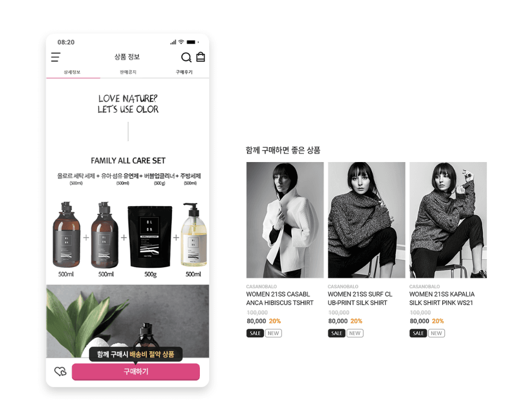This screenshot has width=532, height=420.
Task: Tap NEW badge under third product
Action: (436, 333)
